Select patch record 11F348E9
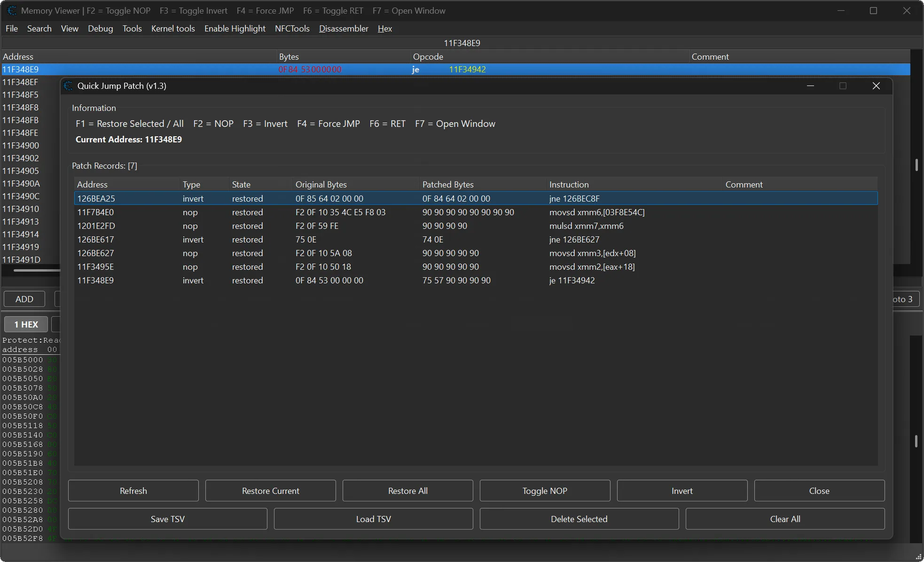 coord(476,280)
